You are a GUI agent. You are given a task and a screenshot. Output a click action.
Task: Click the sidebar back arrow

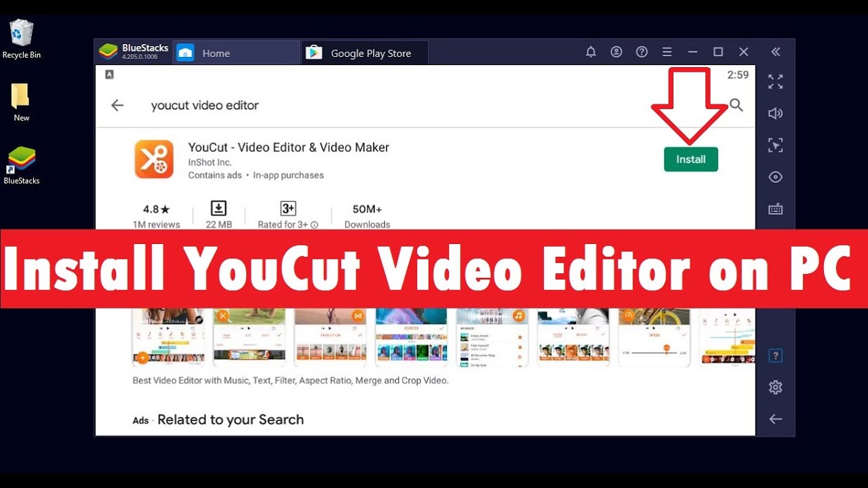coord(776,420)
